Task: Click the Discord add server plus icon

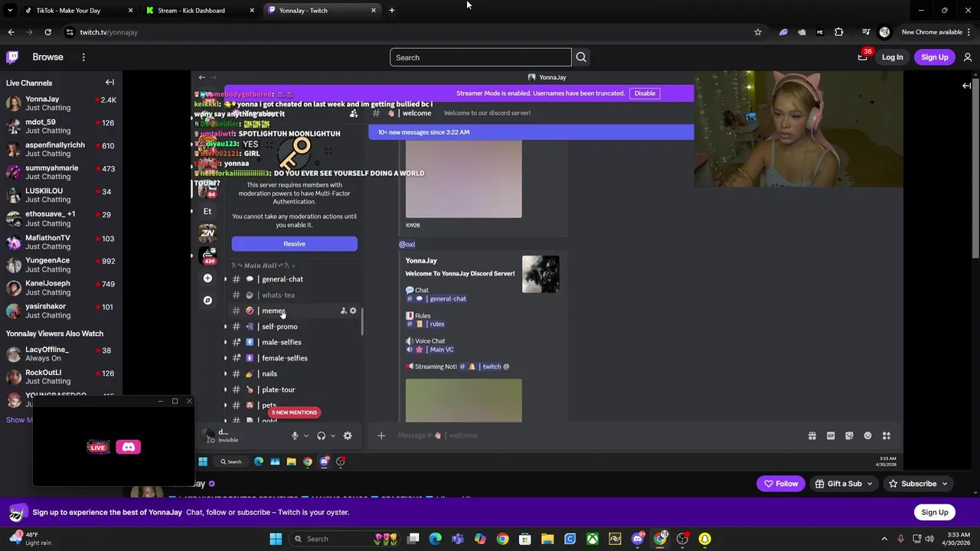Action: 207,278
